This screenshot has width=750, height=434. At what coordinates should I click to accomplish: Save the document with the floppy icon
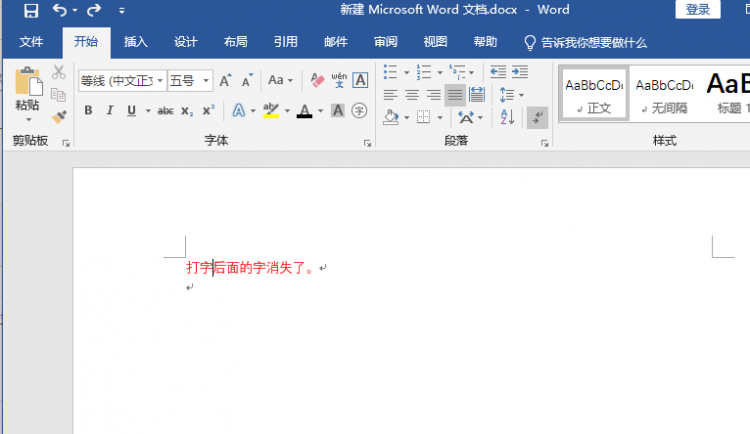pos(31,10)
